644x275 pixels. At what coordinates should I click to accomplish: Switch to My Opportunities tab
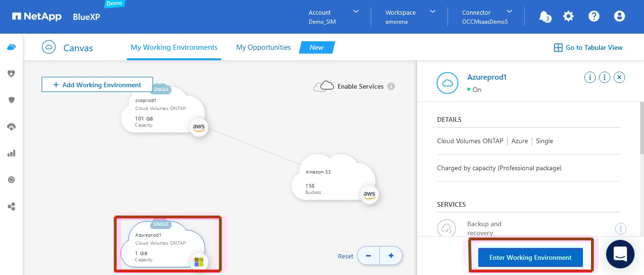[x=263, y=47]
